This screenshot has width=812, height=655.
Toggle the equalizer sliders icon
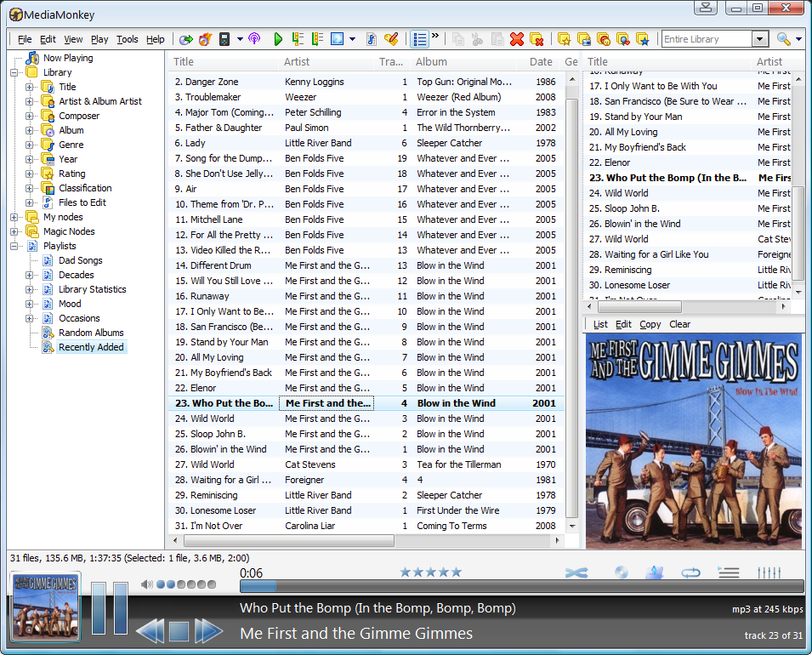pos(769,572)
